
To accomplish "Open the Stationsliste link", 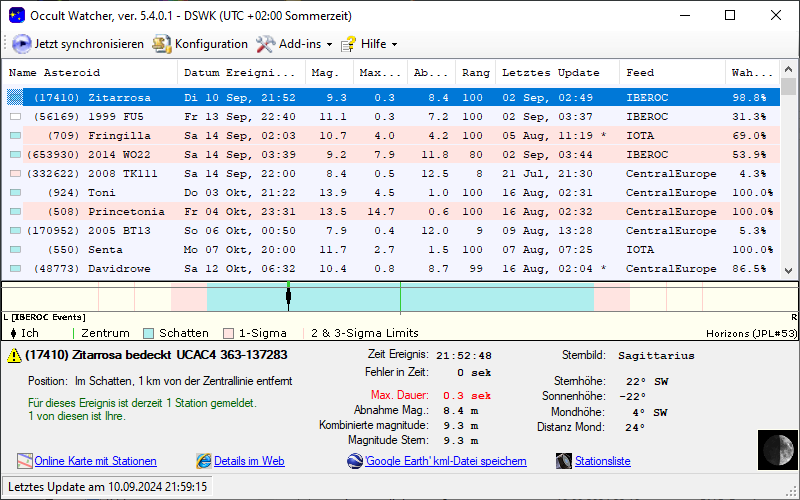I will coord(602,461).
